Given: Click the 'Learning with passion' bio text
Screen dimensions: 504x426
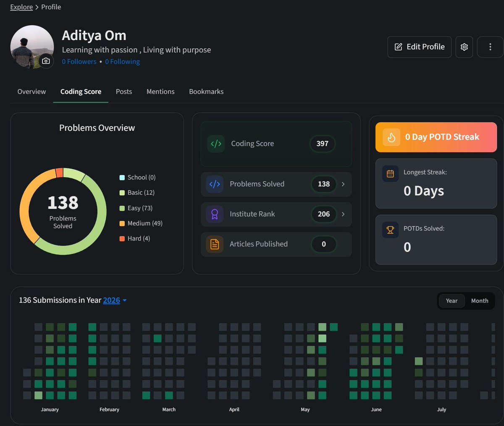Looking at the screenshot, I should point(136,50).
